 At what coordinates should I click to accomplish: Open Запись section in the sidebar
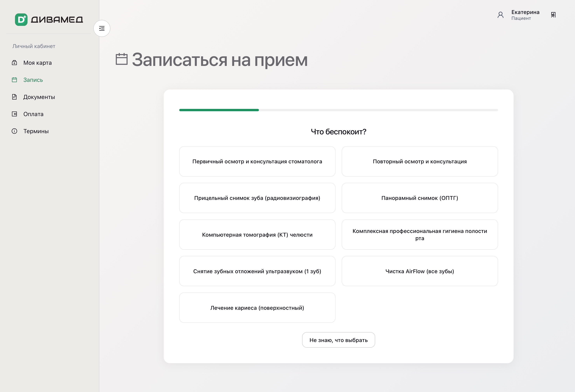(33, 80)
